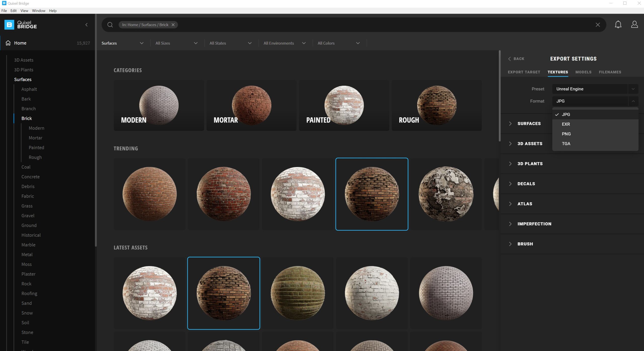Open the Window menu

[38, 11]
